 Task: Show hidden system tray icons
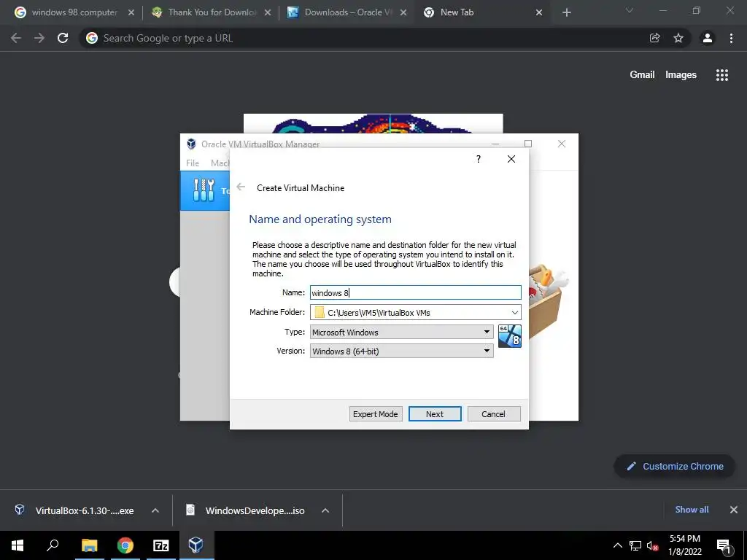click(617, 545)
